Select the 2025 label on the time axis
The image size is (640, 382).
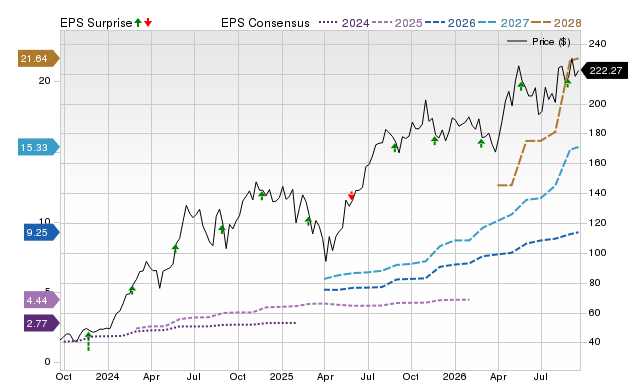click(x=281, y=376)
